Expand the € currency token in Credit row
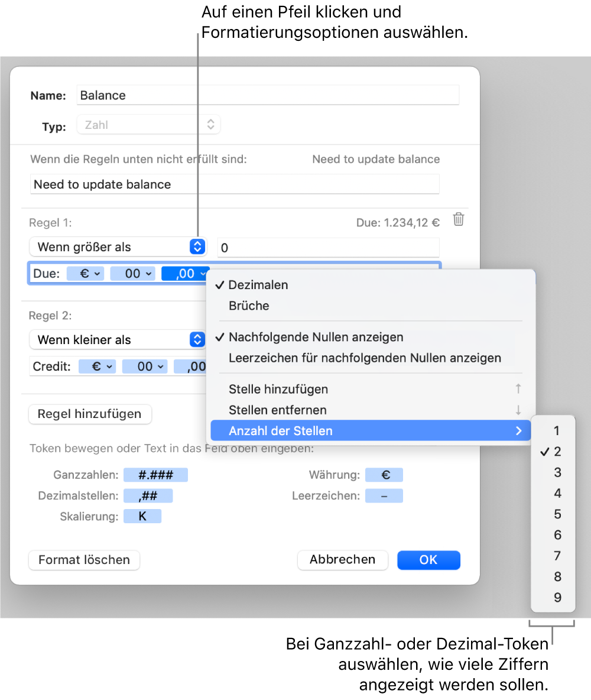This screenshot has width=591, height=700. click(98, 367)
